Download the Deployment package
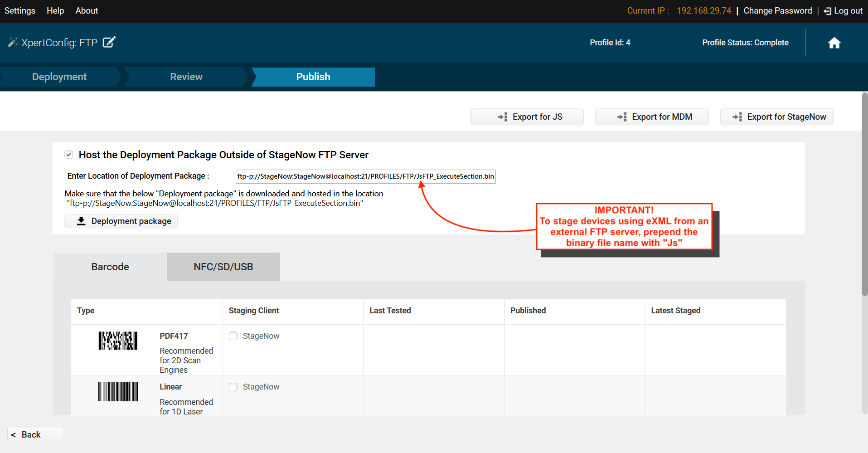The width and height of the screenshot is (868, 453). 121,221
